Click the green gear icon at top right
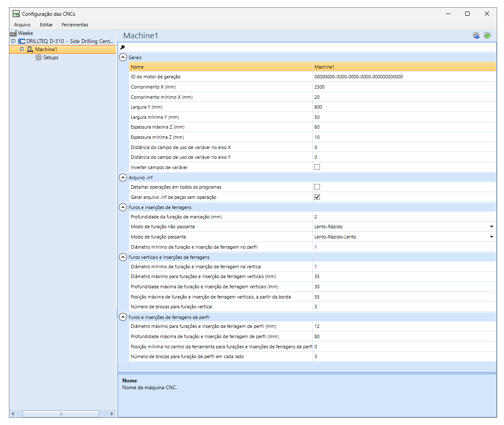 click(x=487, y=36)
